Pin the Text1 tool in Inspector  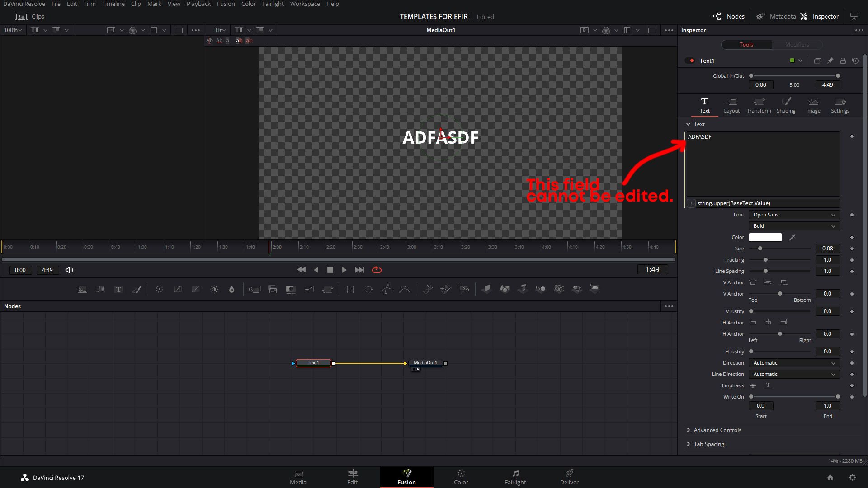tap(830, 61)
